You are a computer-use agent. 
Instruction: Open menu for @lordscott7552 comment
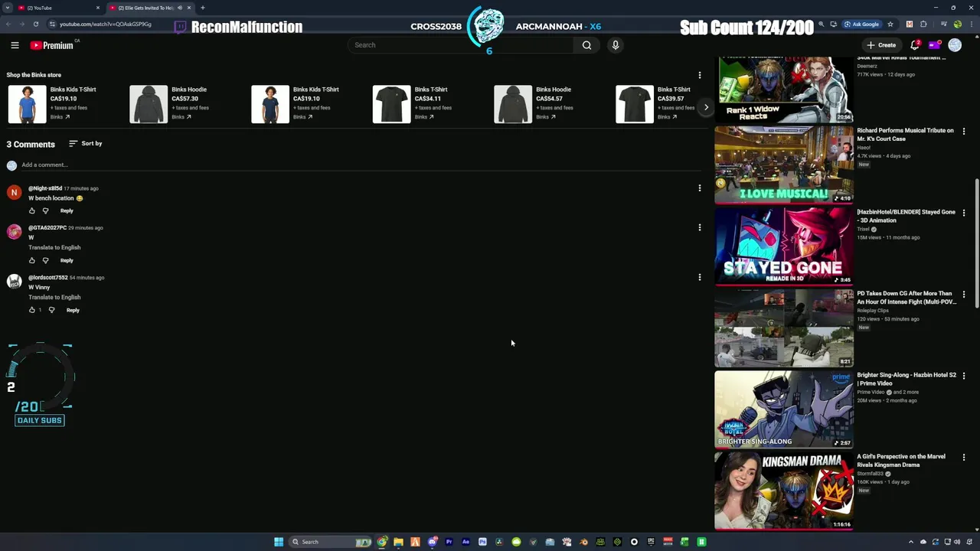(x=699, y=277)
